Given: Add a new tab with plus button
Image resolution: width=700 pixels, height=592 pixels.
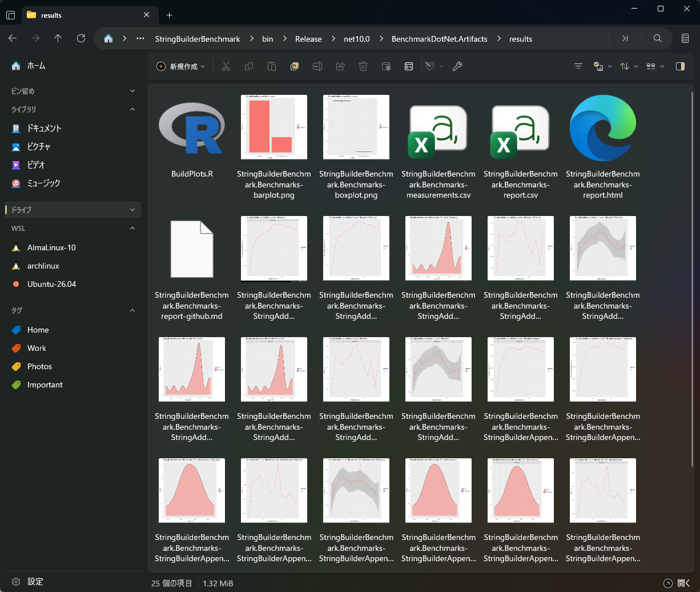Looking at the screenshot, I should point(170,15).
